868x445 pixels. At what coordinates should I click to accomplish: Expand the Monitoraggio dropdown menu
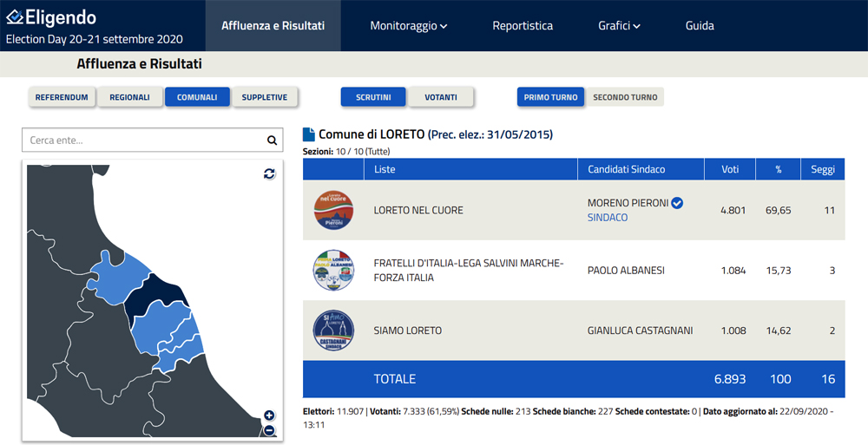pos(408,26)
